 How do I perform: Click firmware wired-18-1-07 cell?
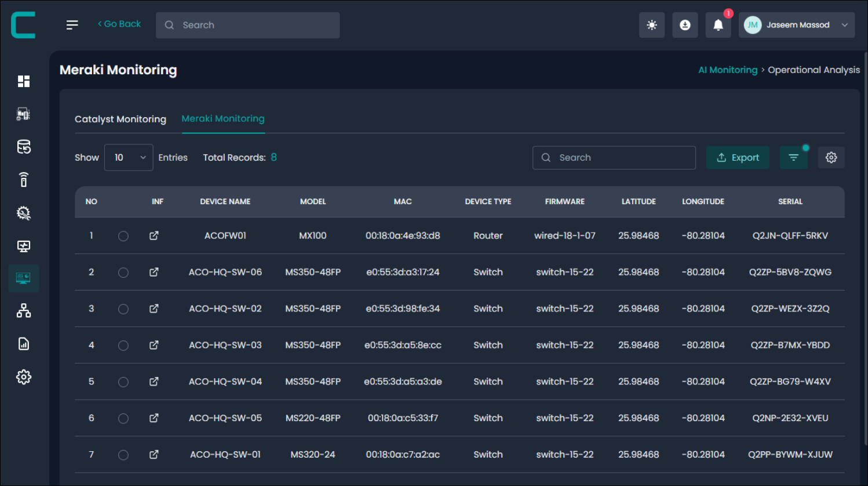565,235
